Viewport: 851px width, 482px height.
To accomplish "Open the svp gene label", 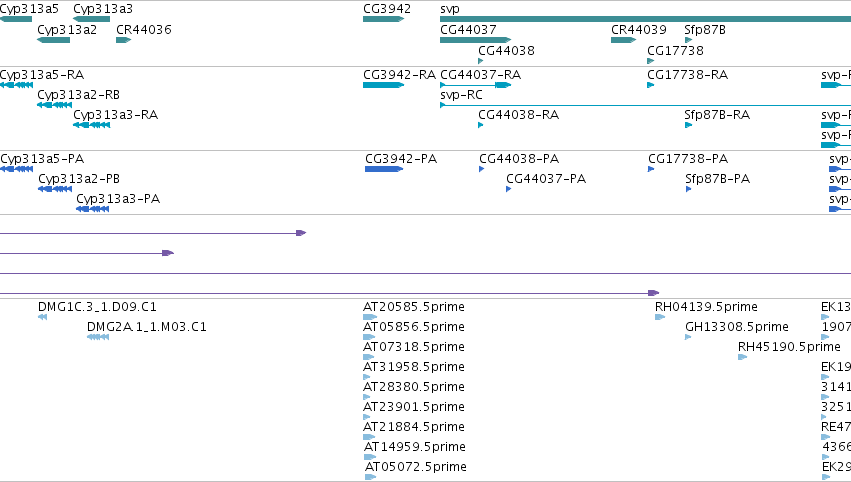I will [450, 9].
